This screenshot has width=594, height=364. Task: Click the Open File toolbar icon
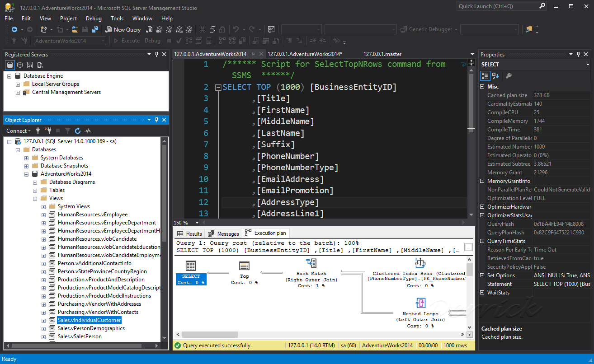[x=75, y=29]
